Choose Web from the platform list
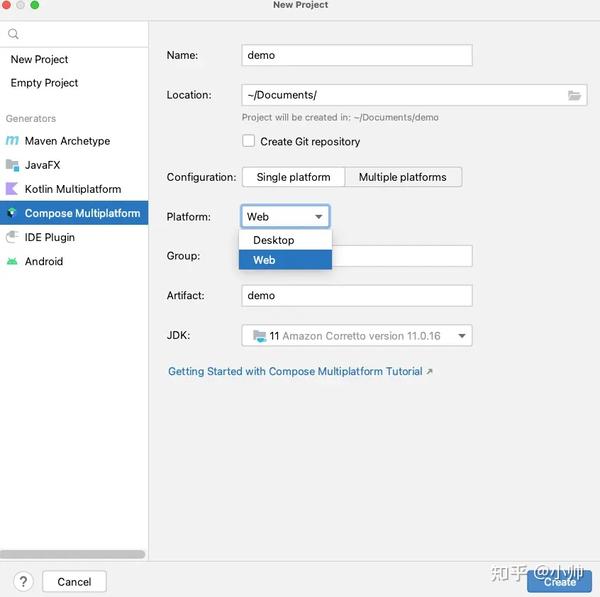600x597 pixels. [265, 260]
